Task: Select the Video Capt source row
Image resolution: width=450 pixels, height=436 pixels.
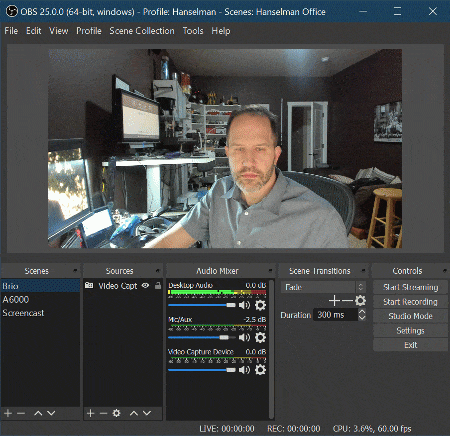Action: point(123,286)
